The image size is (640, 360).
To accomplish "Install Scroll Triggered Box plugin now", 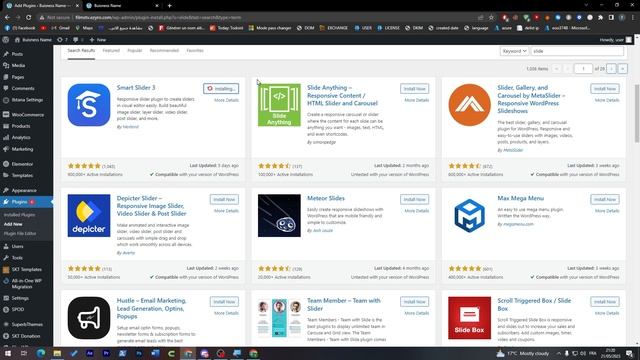I will pos(604,302).
